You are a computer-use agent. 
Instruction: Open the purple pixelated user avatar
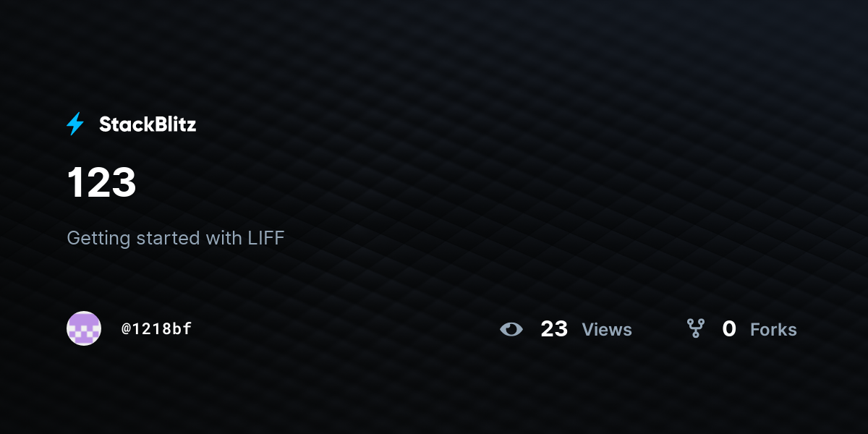tap(84, 328)
